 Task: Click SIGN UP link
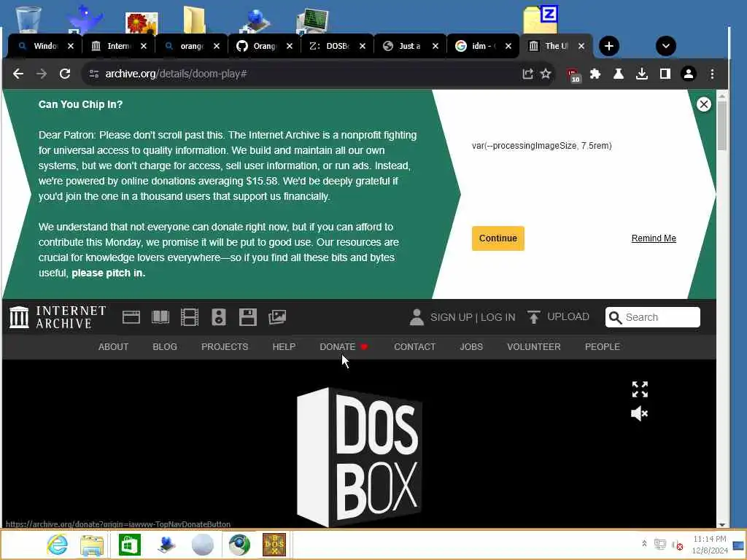point(451,317)
